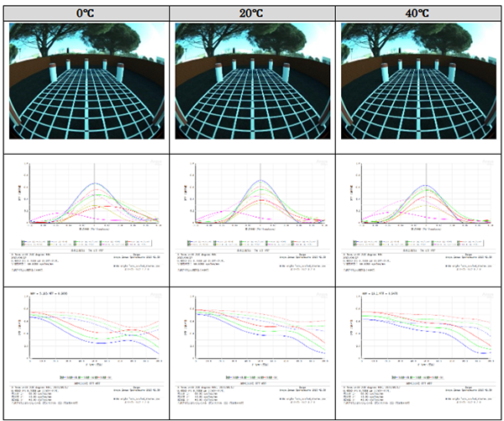Choose the 40℃ column header
The image size is (504, 421).
click(418, 10)
